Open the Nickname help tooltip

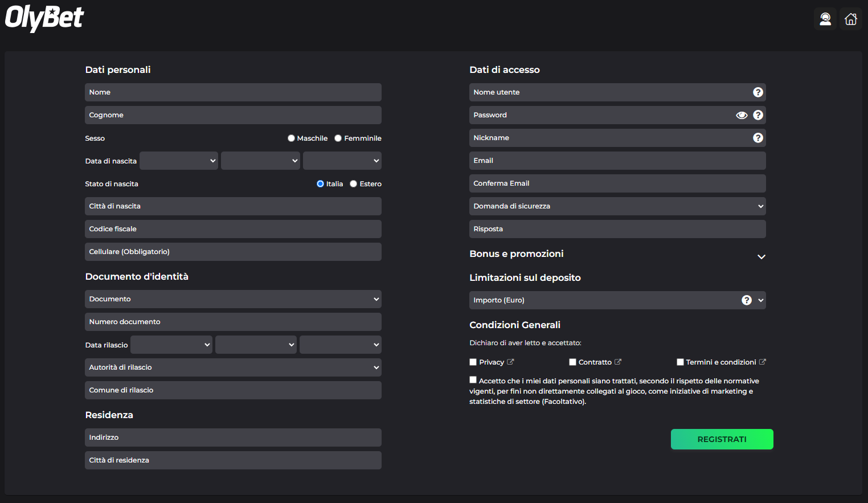pos(758,137)
